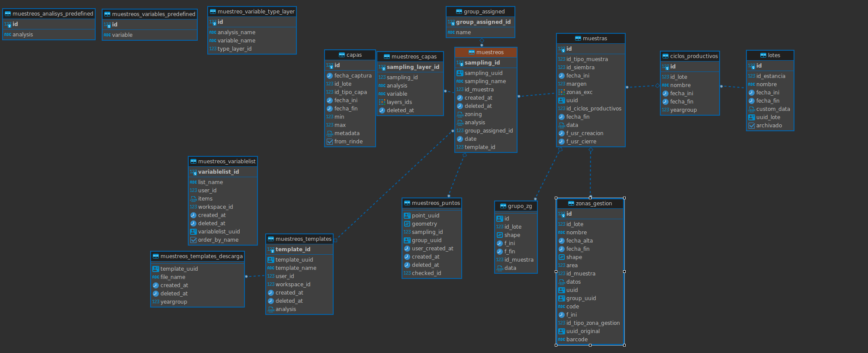868x353 pixels.
Task: Click the numeric icon beside yeargroup in ciclos_productivos
Action: pos(665,110)
